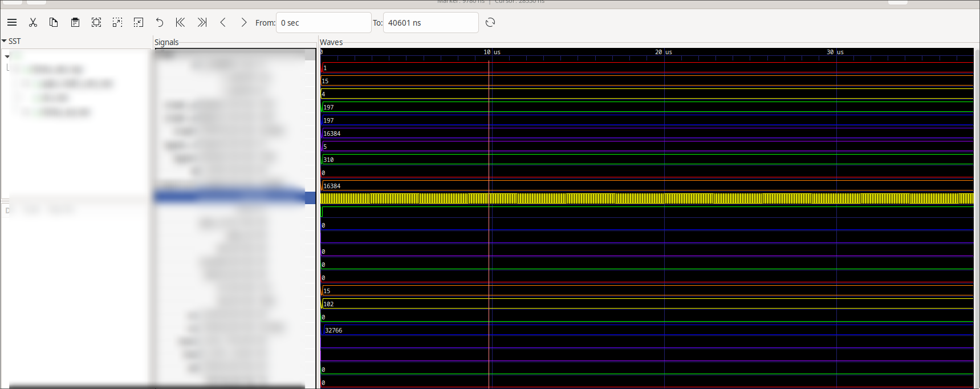The image size is (980, 389).
Task: Click the waveform value 32766
Action: tap(334, 330)
